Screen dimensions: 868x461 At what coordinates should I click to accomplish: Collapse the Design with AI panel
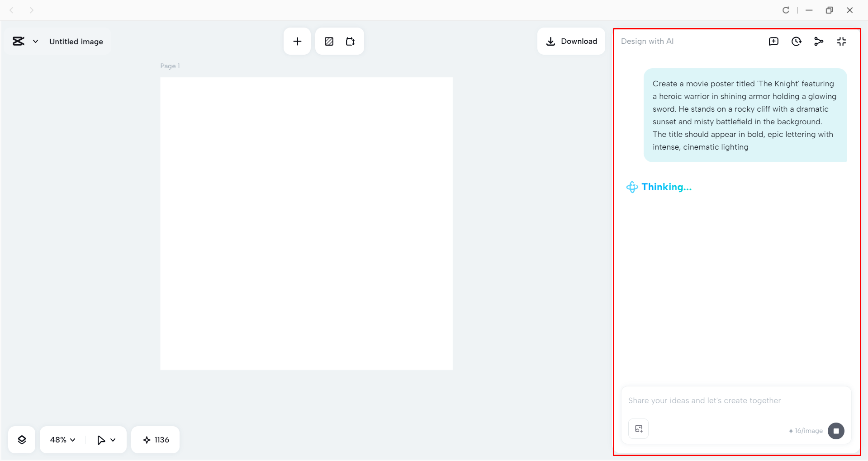click(x=841, y=42)
